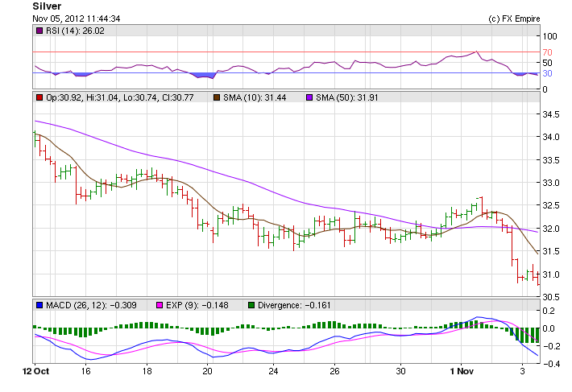The width and height of the screenshot is (572, 392).
Task: Click the (c) FX Empire credit text
Action: pyautogui.click(x=514, y=19)
